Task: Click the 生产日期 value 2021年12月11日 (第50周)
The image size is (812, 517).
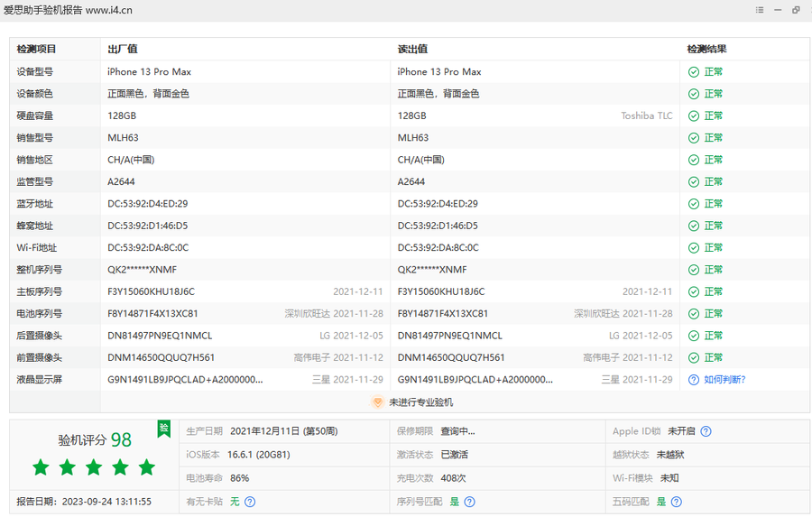Action: (284, 431)
